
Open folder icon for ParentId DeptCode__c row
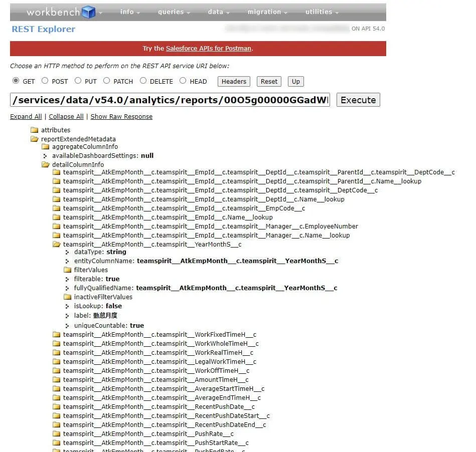(x=57, y=172)
